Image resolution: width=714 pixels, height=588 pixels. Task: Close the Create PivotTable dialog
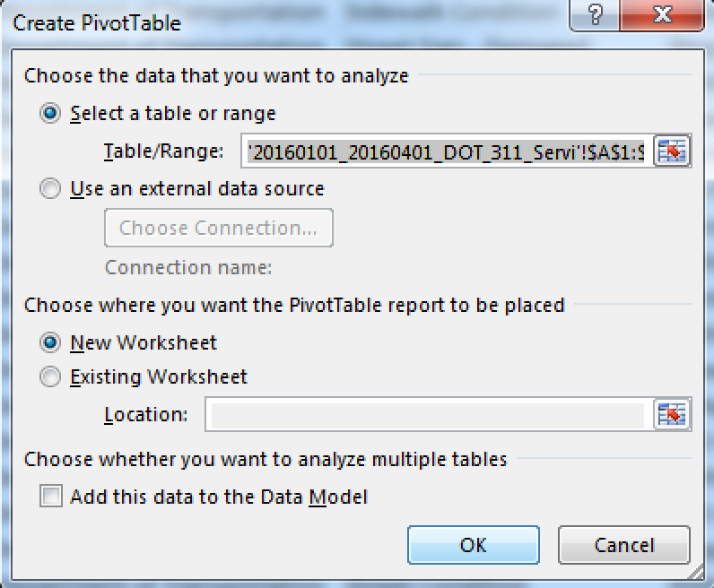(x=662, y=14)
